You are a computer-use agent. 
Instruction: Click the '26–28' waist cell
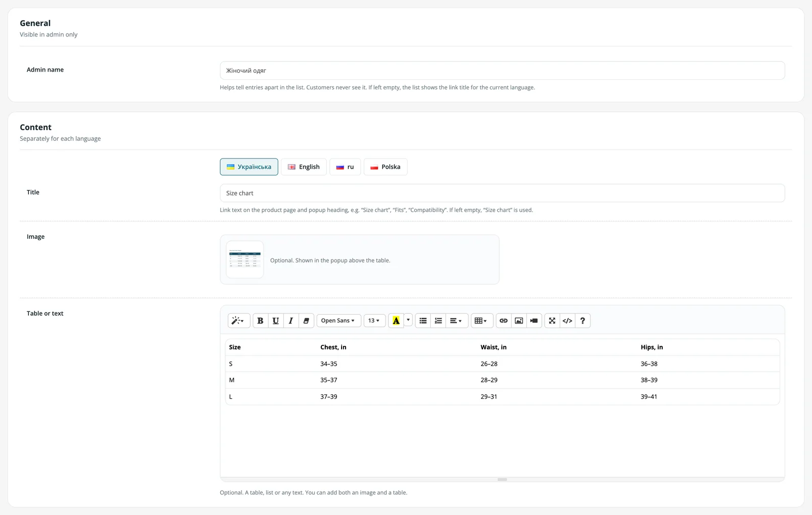point(557,364)
